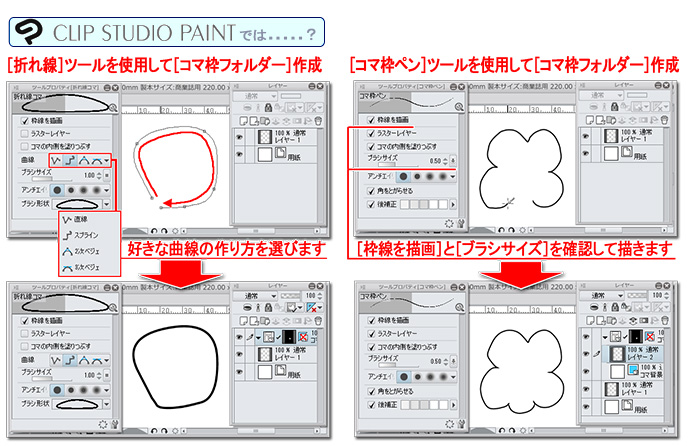Open the curve dropdown arrow in the thick-black-frame screenshot
Screen dimensions: 700x446
tap(107, 361)
